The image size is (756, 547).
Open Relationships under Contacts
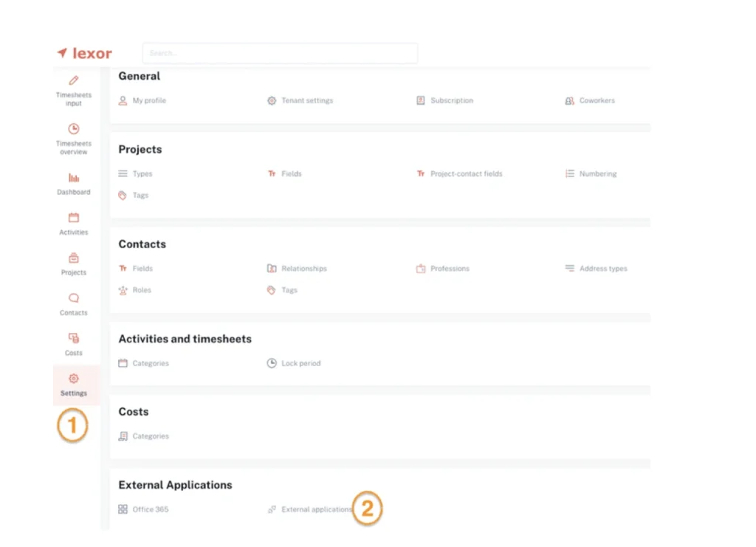pyautogui.click(x=303, y=269)
